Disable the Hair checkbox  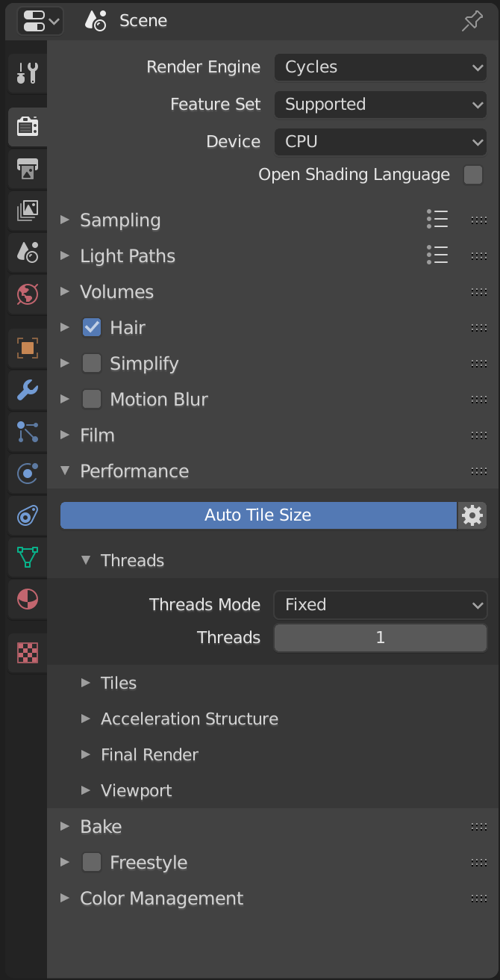coord(91,327)
